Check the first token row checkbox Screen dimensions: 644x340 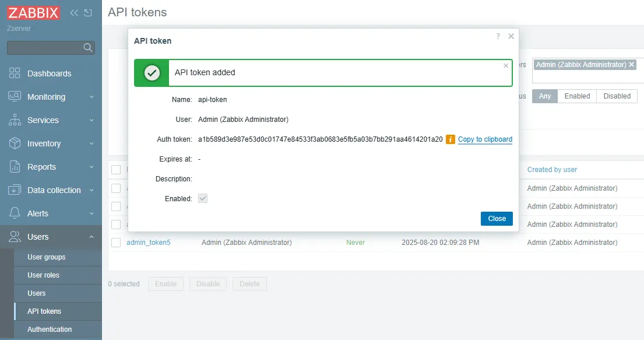click(x=116, y=188)
